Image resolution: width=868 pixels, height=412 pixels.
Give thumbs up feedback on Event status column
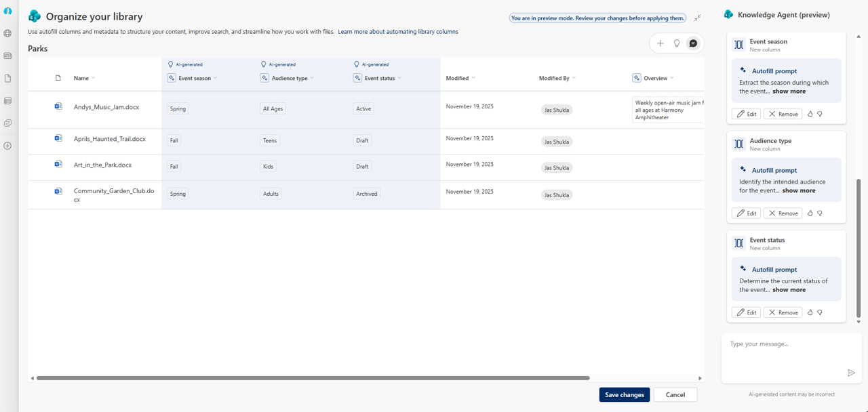pyautogui.click(x=809, y=312)
